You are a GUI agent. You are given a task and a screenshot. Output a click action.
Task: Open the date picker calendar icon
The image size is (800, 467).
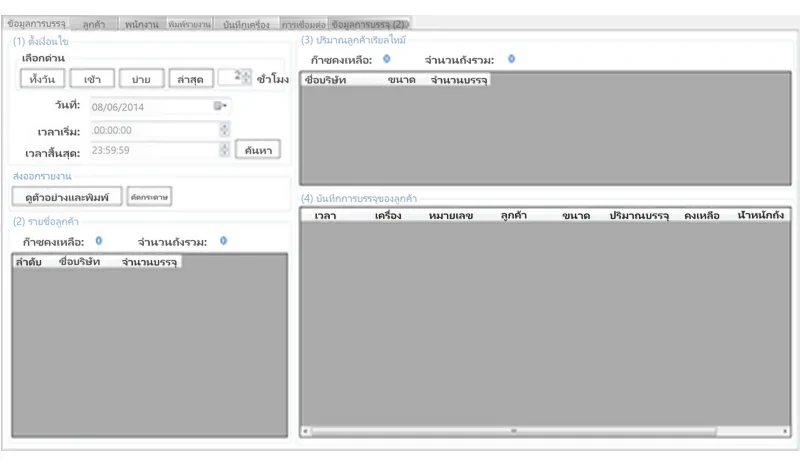[220, 106]
